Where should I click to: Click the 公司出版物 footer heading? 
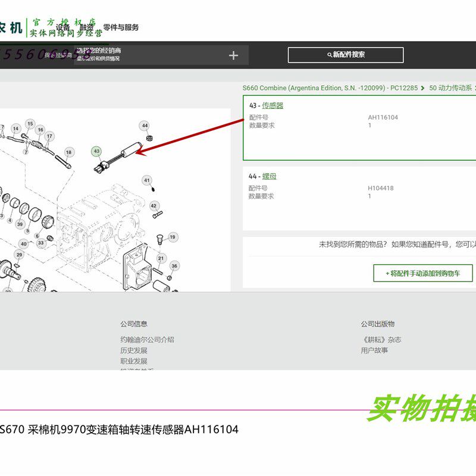(x=378, y=324)
